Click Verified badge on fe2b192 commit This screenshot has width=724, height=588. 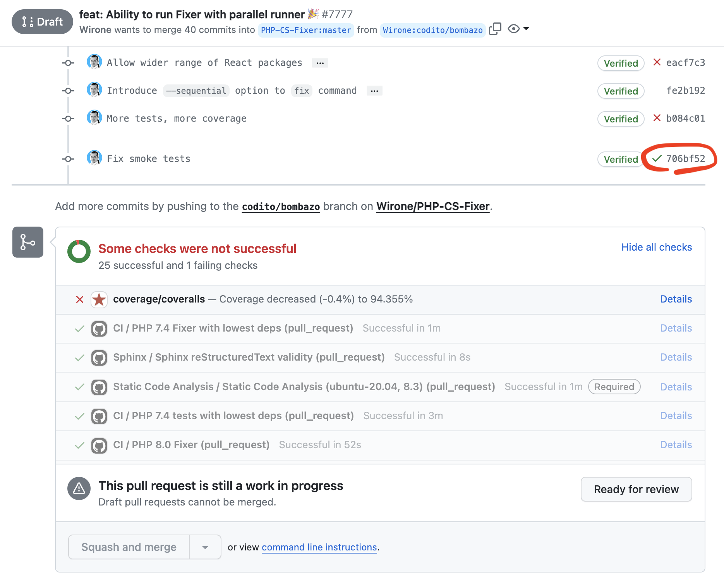tap(621, 91)
